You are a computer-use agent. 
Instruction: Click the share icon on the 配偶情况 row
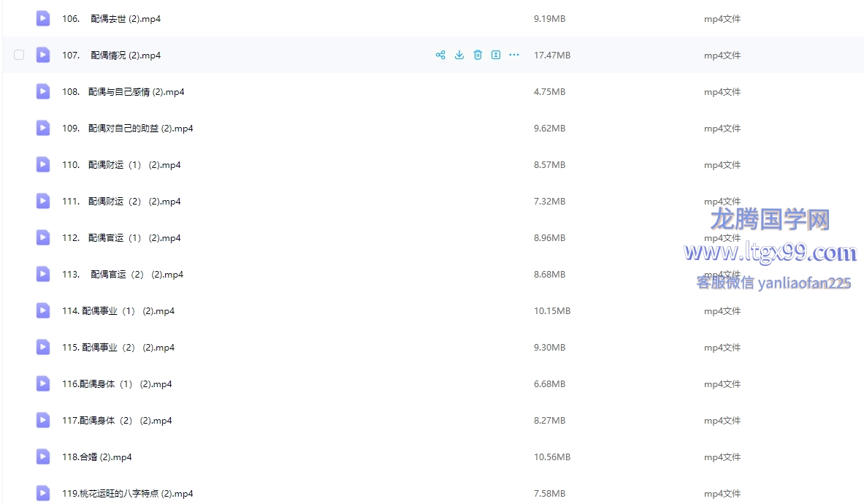click(440, 55)
